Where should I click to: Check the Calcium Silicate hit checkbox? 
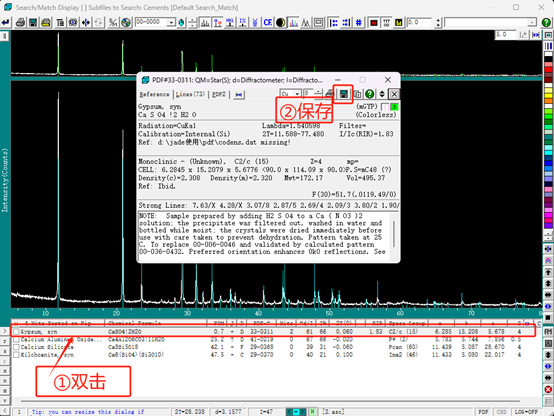[x=16, y=347]
